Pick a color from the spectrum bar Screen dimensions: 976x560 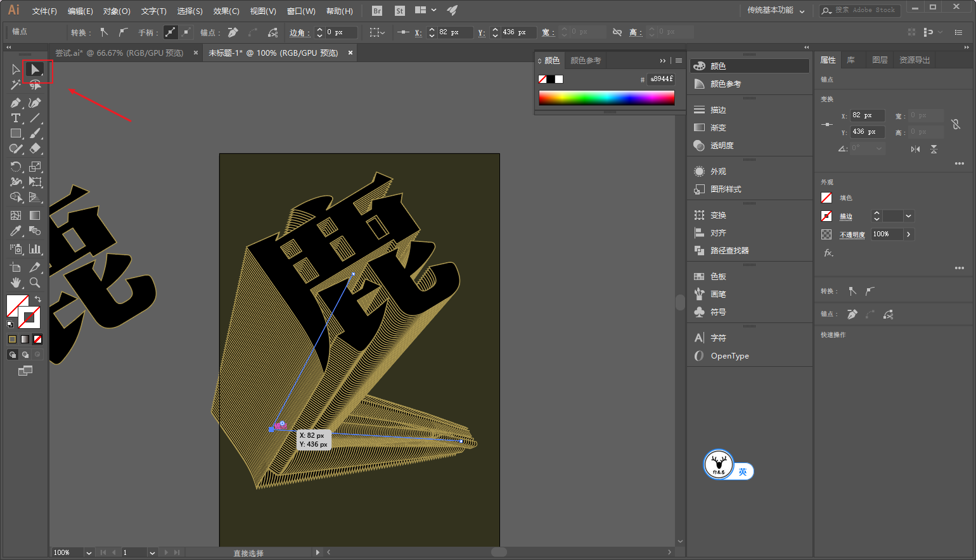[607, 98]
